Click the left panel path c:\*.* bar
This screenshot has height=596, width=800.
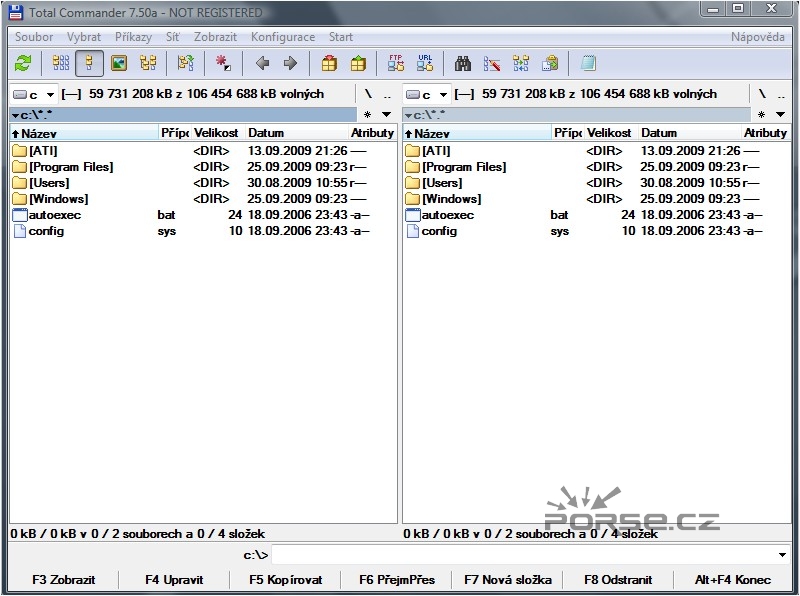click(183, 115)
